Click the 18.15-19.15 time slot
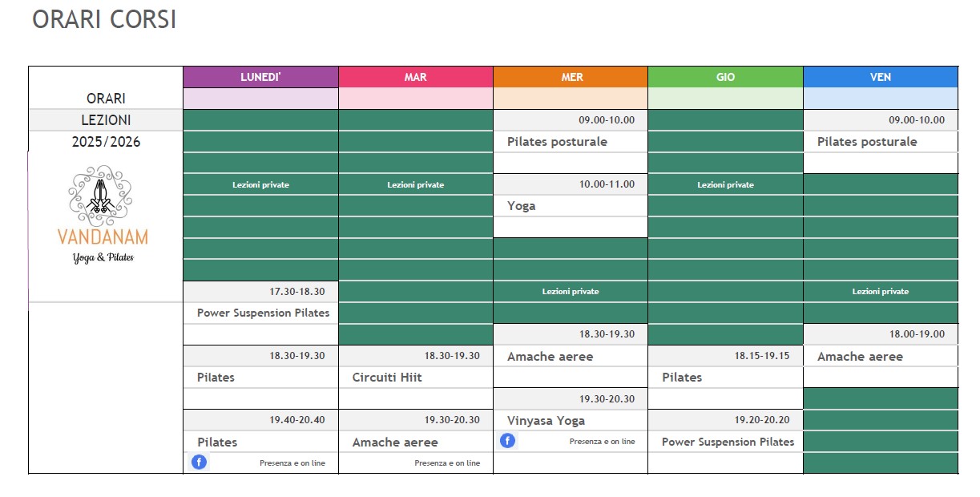Viewport: 980px width, 497px height. point(760,356)
